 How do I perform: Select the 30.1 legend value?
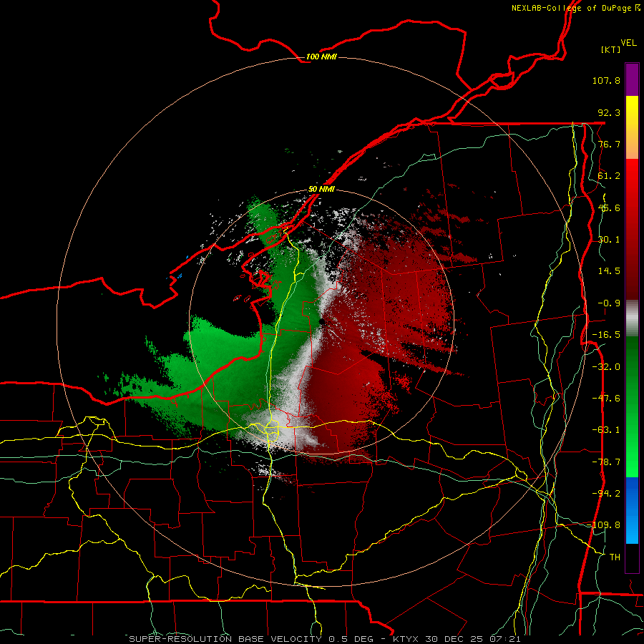click(x=609, y=240)
